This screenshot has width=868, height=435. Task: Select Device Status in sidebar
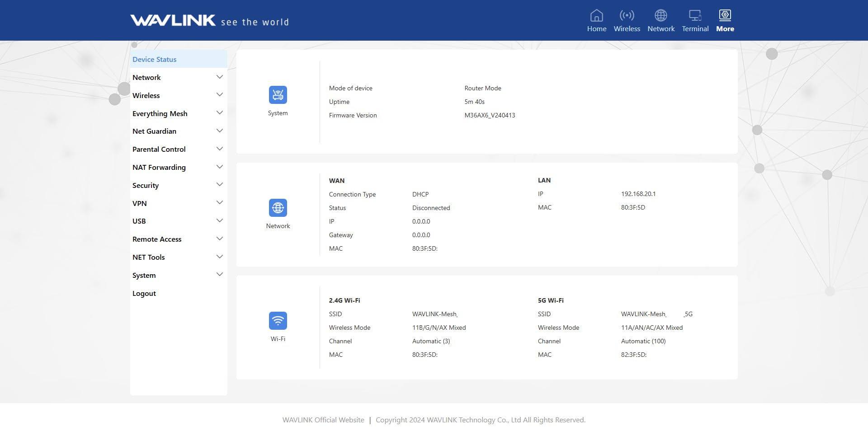155,59
